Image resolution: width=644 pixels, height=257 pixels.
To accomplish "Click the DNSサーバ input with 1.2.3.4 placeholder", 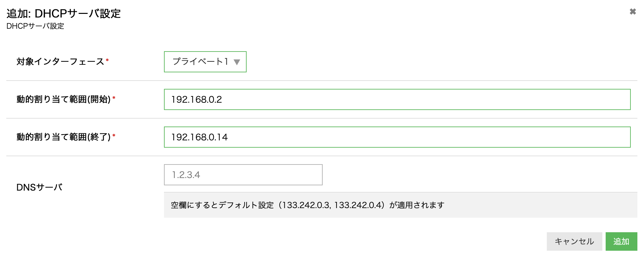I will click(243, 175).
